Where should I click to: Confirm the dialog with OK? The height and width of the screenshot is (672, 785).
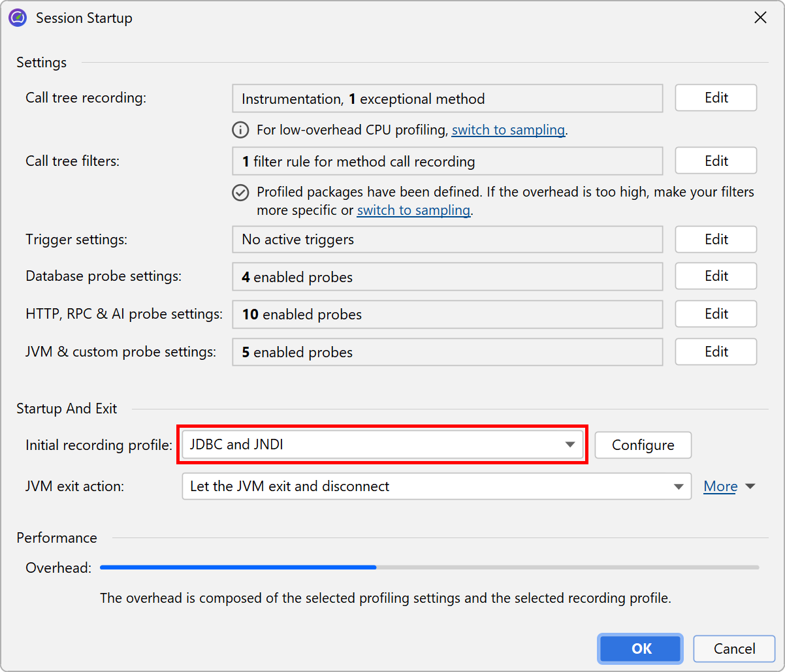[641, 648]
